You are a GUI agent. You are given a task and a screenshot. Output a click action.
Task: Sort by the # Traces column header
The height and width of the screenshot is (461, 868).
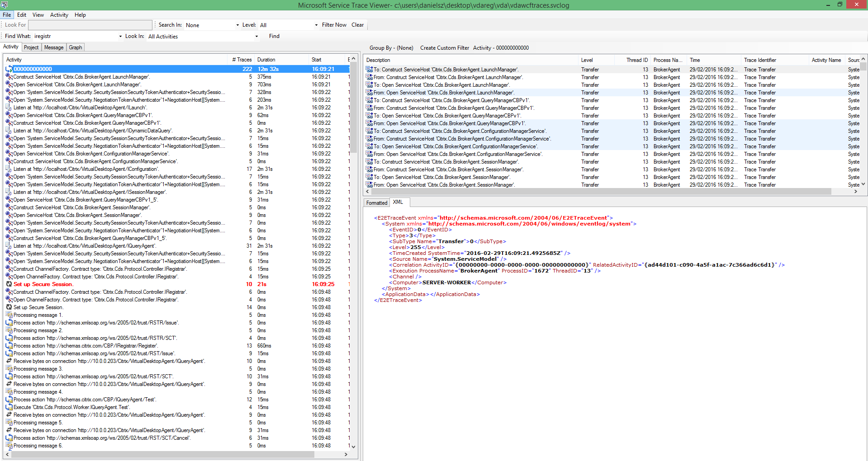click(242, 60)
